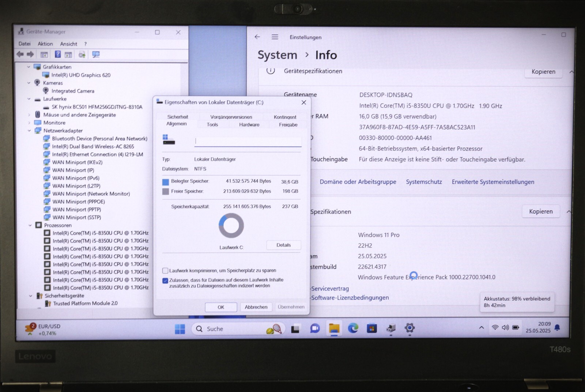Select Intel(R) UHD Graphics 620 device
Screen dimensions: 585x392
tap(80, 75)
